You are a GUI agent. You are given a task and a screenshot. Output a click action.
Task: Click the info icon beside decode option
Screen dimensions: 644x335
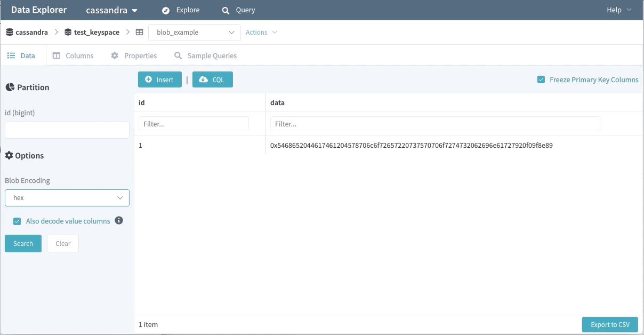click(119, 220)
